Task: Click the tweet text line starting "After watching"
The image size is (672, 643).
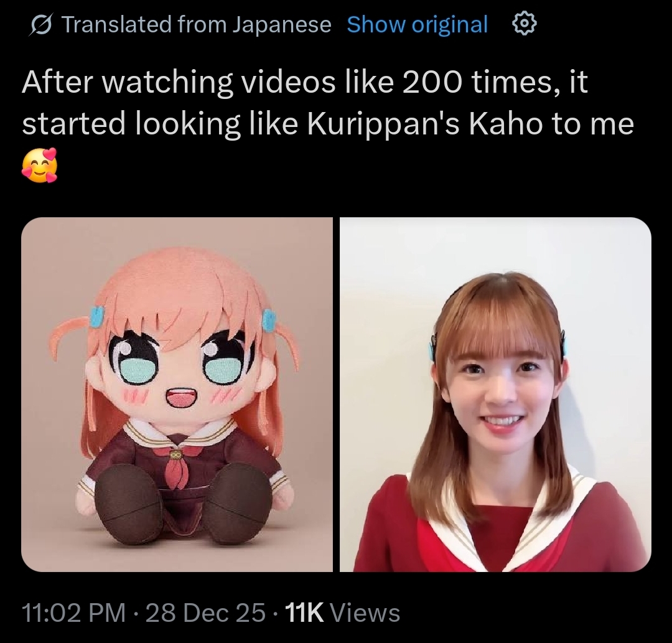Action: 305,82
